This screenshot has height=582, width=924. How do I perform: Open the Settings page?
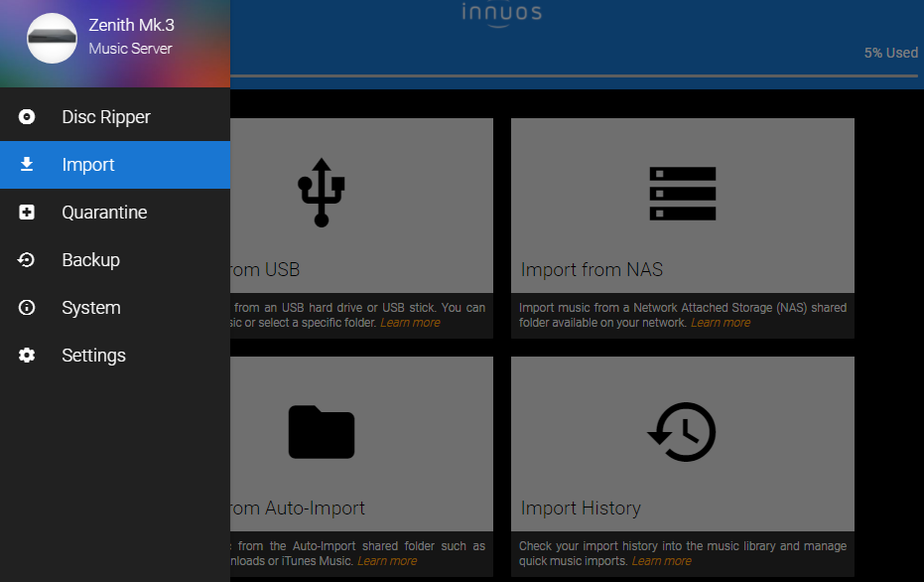(x=115, y=355)
